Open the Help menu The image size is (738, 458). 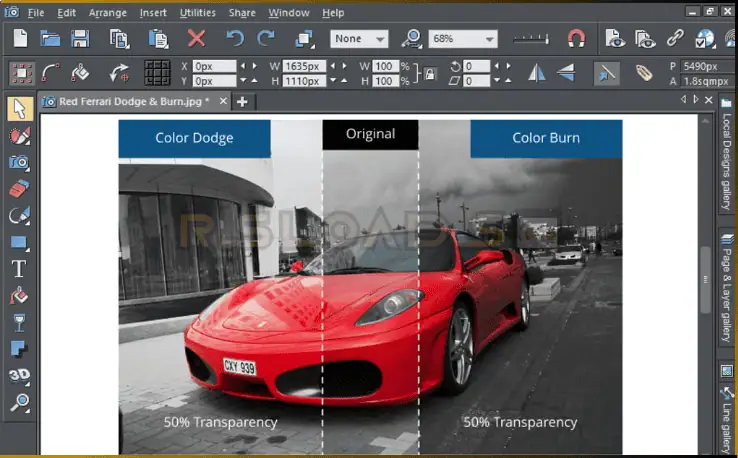(333, 13)
